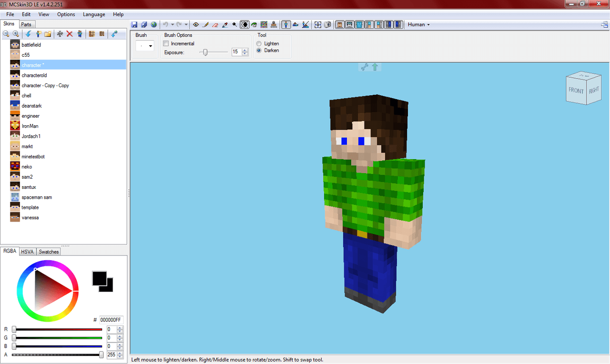Adjust the Exposure slider
The height and width of the screenshot is (364, 610).
(214, 52)
